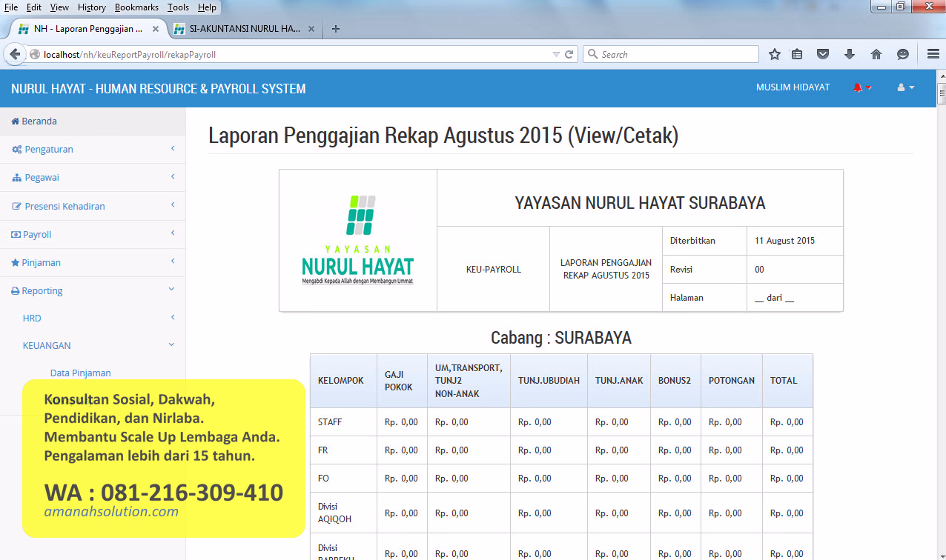
Task: Expand the Pengaturan menu chevron
Action: (172, 149)
